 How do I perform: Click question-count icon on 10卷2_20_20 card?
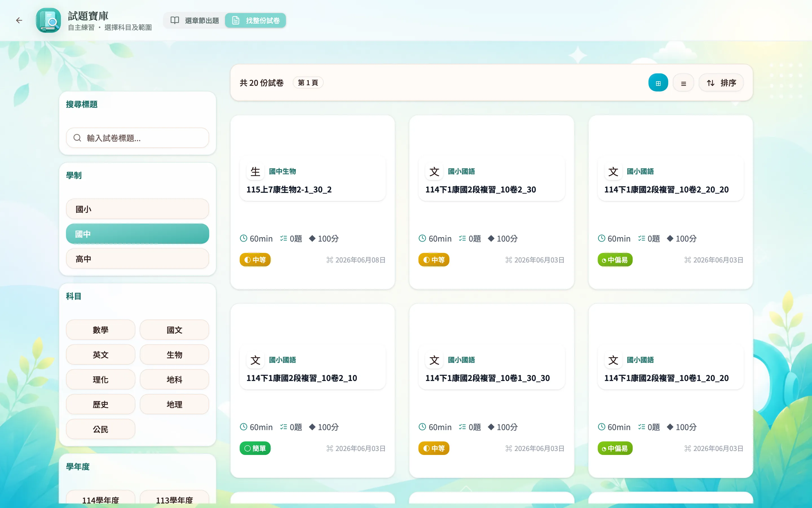click(x=641, y=238)
